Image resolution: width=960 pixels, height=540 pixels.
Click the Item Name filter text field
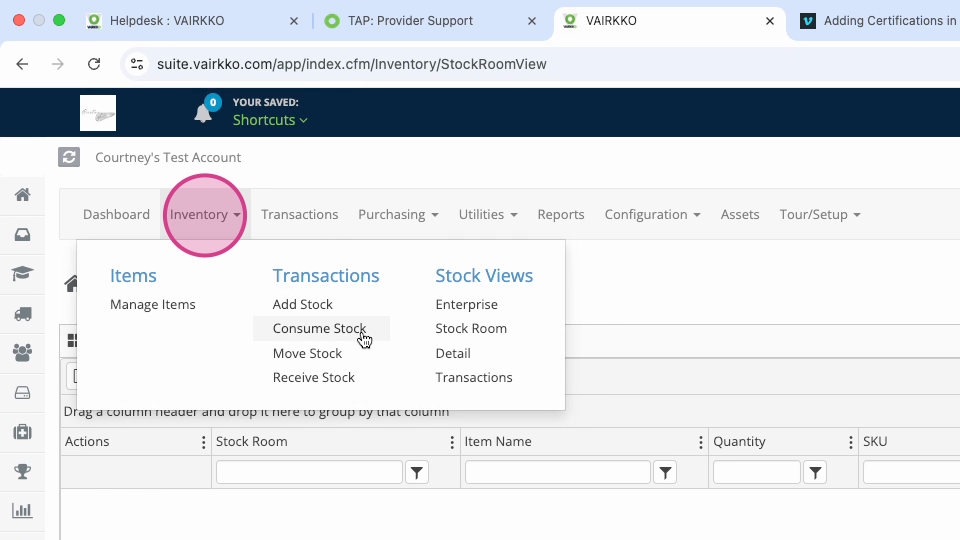[x=558, y=472]
